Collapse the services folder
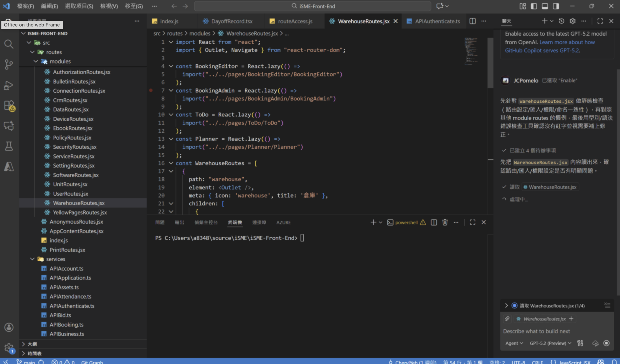Image resolution: width=620 pixels, height=364 pixels. tap(32, 259)
